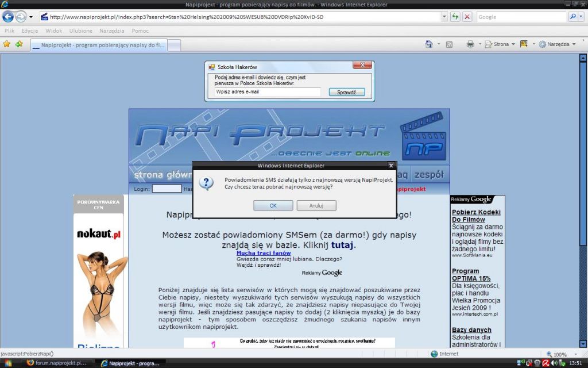Close the Szkoła Hakerów popup

click(362, 65)
